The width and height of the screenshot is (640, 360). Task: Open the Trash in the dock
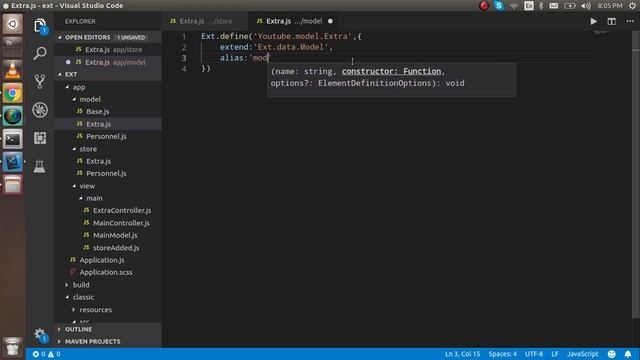click(13, 347)
